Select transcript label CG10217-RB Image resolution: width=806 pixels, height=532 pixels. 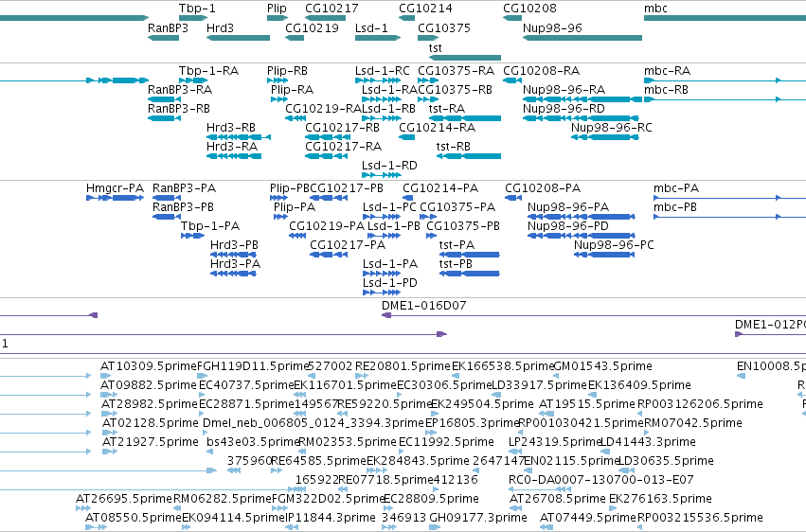tap(342, 128)
